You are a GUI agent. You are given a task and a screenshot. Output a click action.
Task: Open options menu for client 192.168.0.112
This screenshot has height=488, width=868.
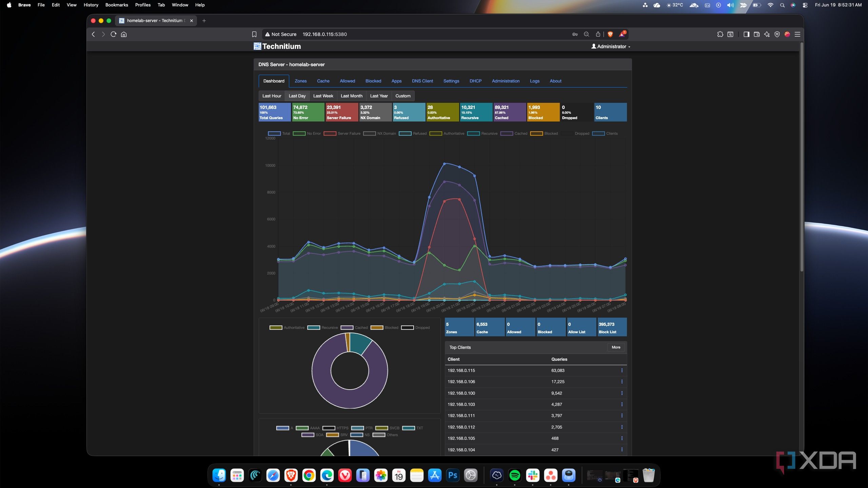tap(622, 427)
